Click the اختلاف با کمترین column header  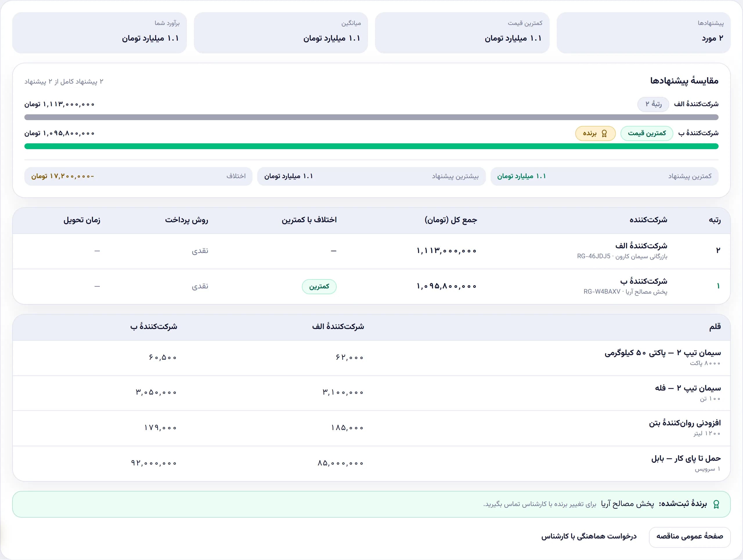click(x=309, y=220)
